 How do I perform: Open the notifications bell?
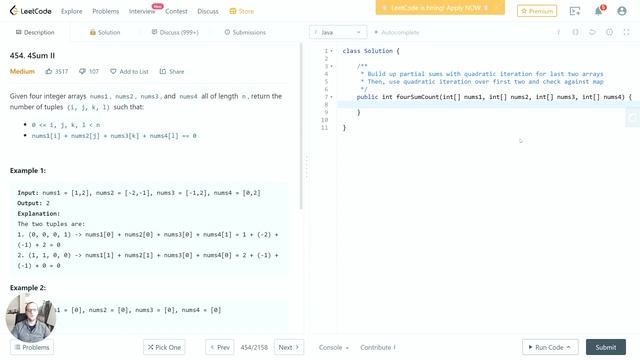(598, 11)
